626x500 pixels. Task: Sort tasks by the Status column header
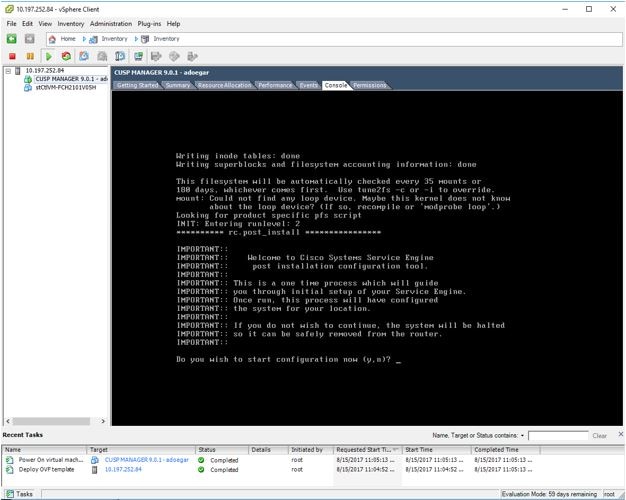click(222, 450)
